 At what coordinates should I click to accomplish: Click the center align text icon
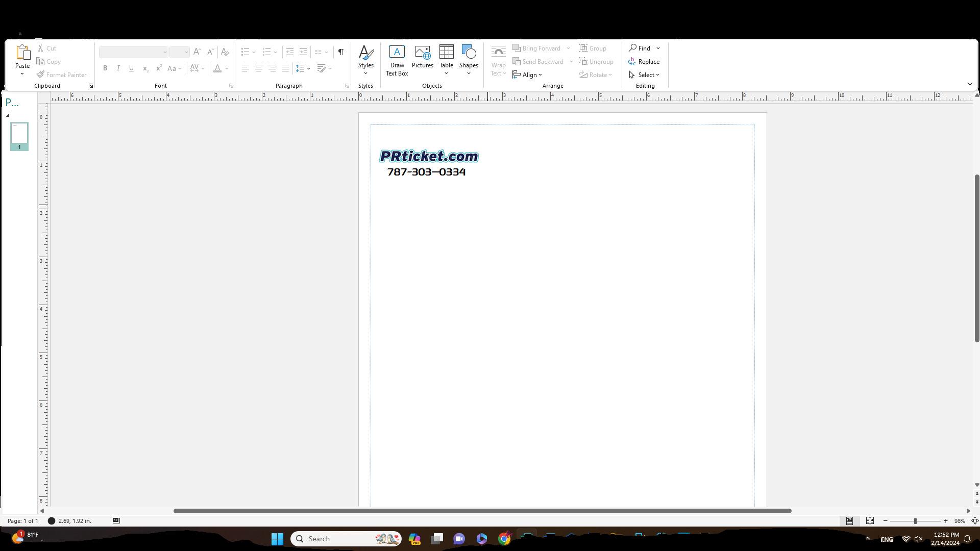click(x=259, y=68)
